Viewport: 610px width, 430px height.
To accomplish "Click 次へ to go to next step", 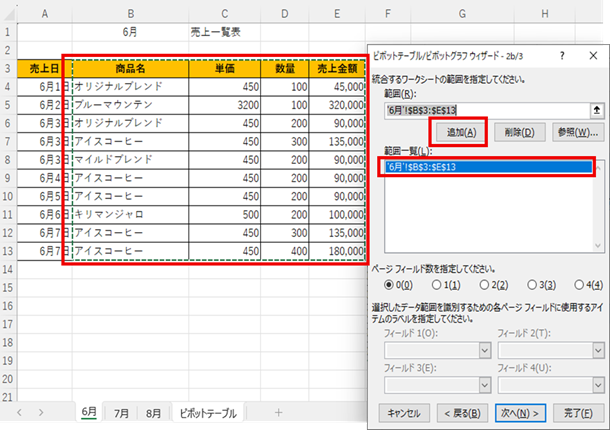I will 518,412.
